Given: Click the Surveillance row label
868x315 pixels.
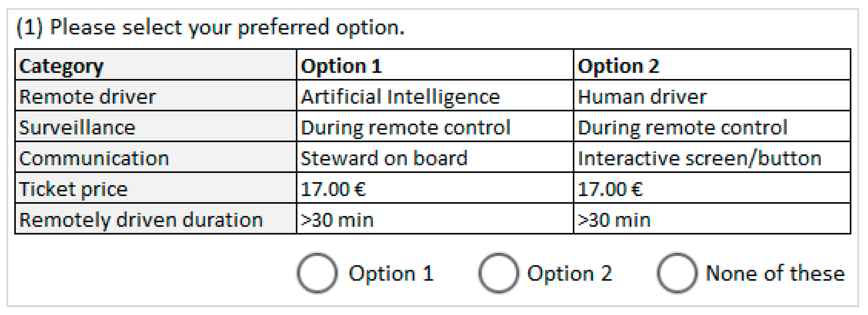Looking at the screenshot, I should click(77, 128).
